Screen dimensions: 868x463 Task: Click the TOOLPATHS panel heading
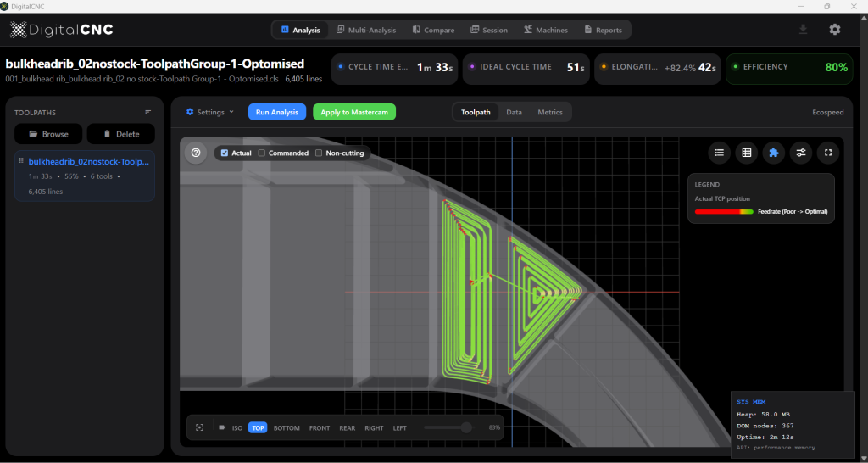(x=35, y=113)
